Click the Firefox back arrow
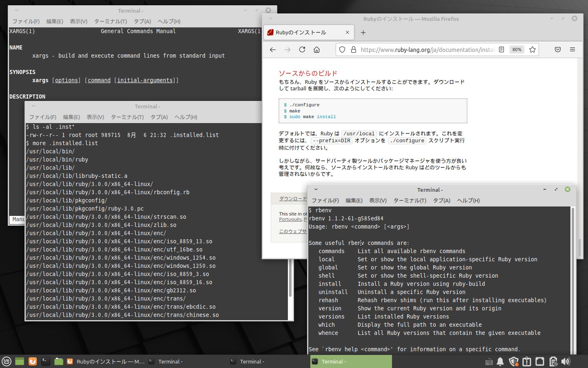Image resolution: width=588 pixels, height=368 pixels. point(273,49)
